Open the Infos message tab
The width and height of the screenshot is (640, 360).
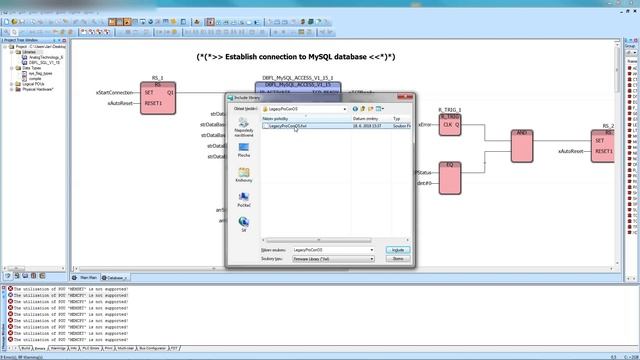[x=74, y=348]
